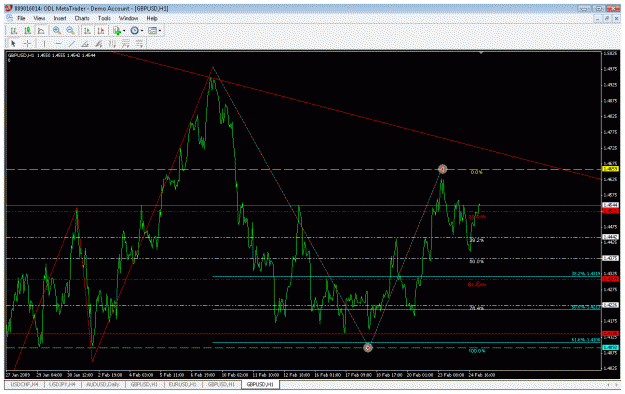
Task: Toggle chart shift from right border
Action: pyautogui.click(x=101, y=31)
